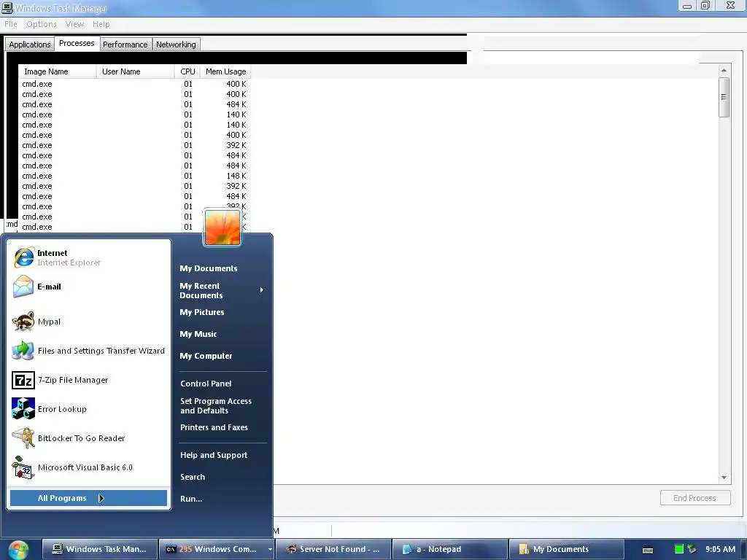Select the first cmd.exe process row
Image resolution: width=747 pixels, height=560 pixels.
tap(134, 84)
